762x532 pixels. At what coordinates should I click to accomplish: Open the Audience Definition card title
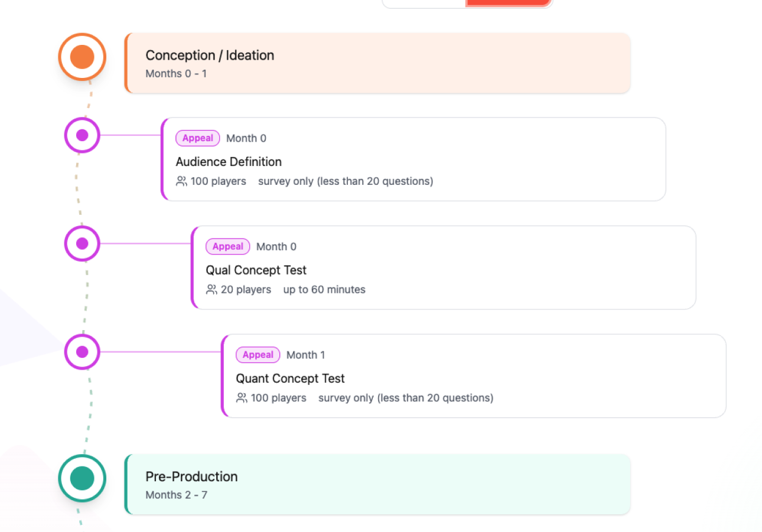click(x=229, y=162)
